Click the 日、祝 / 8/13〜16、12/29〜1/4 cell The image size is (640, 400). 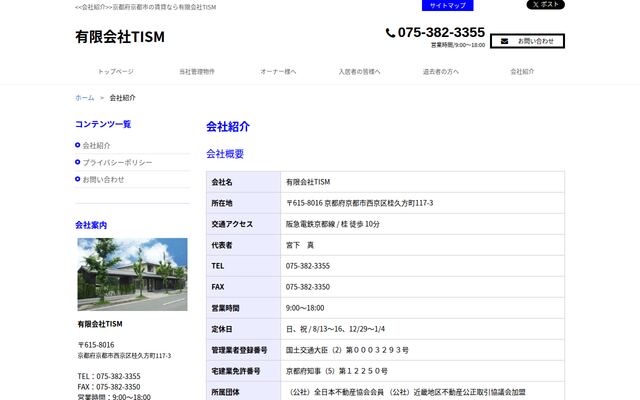422,329
